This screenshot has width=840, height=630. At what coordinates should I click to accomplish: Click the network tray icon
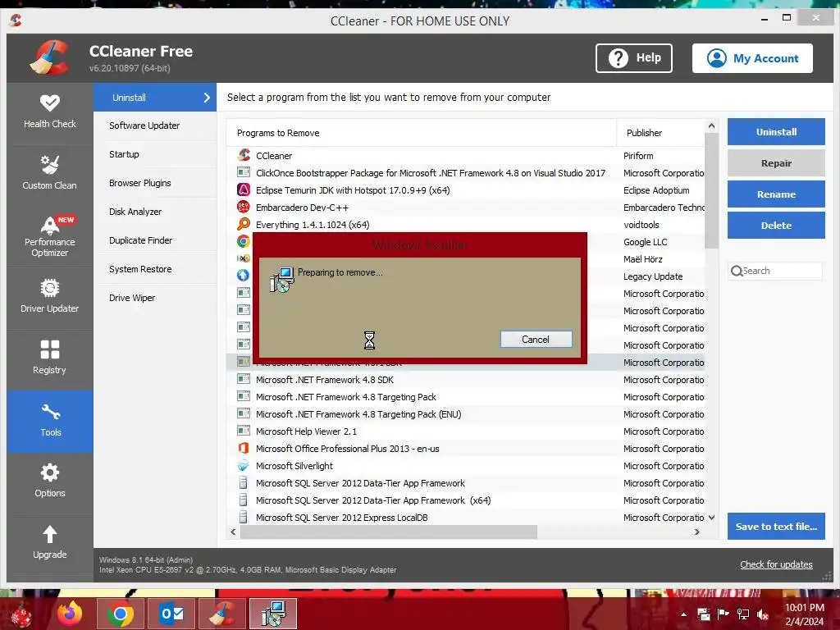pos(743,614)
